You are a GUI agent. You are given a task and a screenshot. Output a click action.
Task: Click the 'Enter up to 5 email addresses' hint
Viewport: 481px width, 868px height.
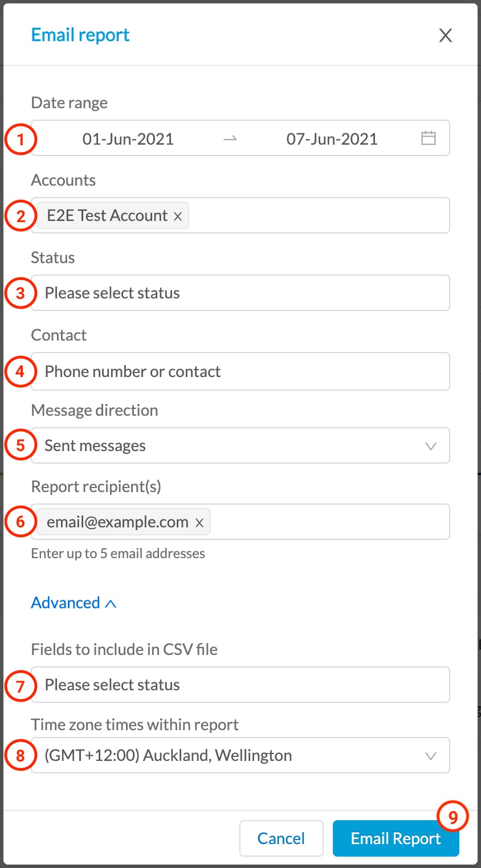[x=118, y=553]
